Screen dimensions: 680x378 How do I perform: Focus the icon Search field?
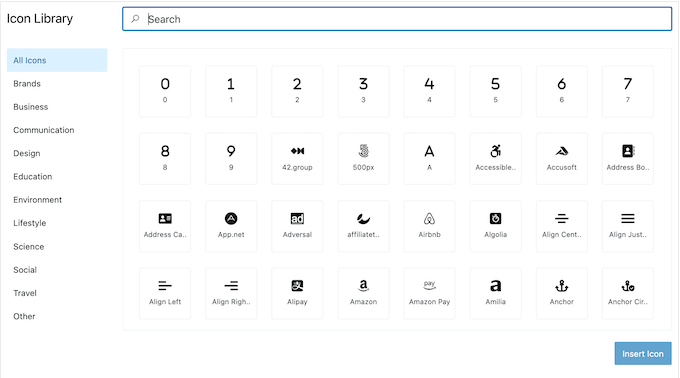(x=397, y=19)
